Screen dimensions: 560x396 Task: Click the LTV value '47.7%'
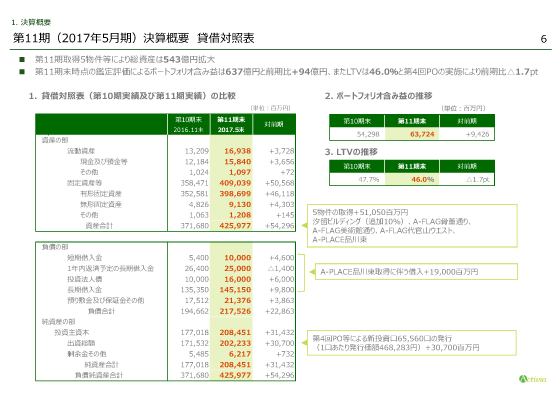[x=369, y=179]
